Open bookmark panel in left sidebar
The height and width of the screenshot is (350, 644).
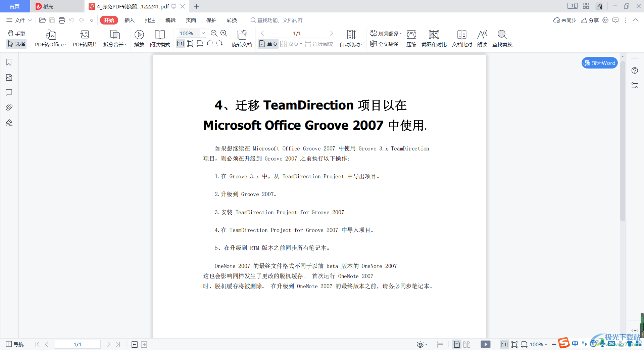pos(9,62)
